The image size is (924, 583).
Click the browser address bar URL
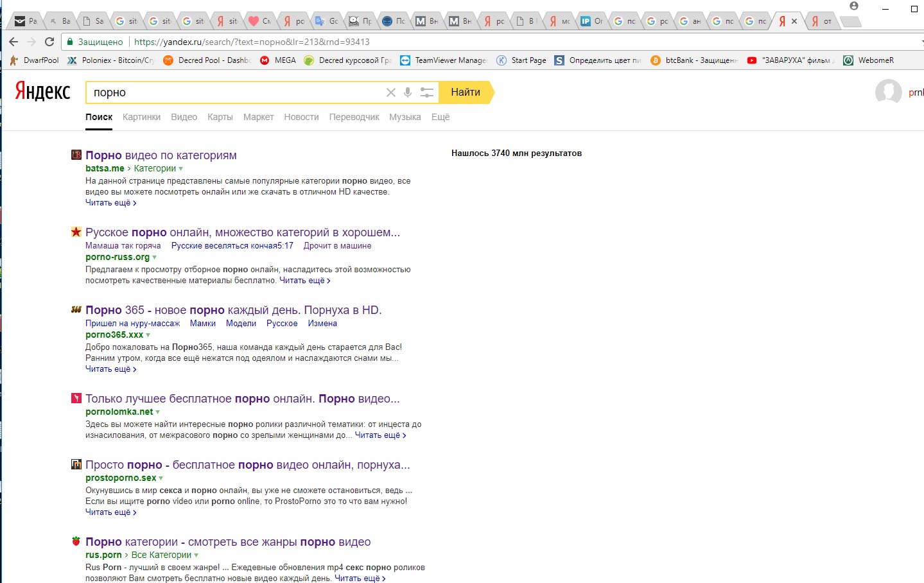tap(252, 42)
